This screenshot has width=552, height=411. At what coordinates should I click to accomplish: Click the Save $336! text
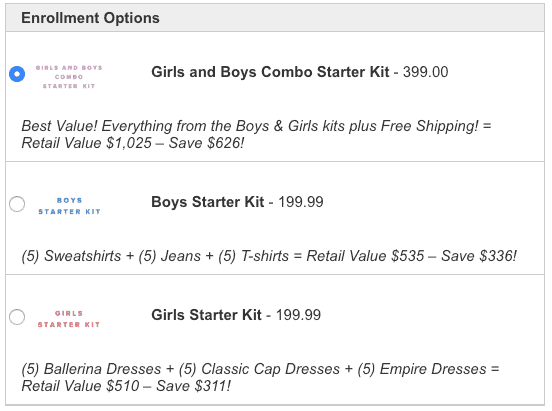[479, 256]
